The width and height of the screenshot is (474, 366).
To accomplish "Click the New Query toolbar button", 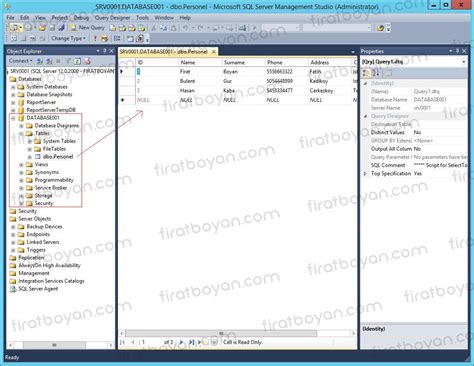I will tap(88, 28).
